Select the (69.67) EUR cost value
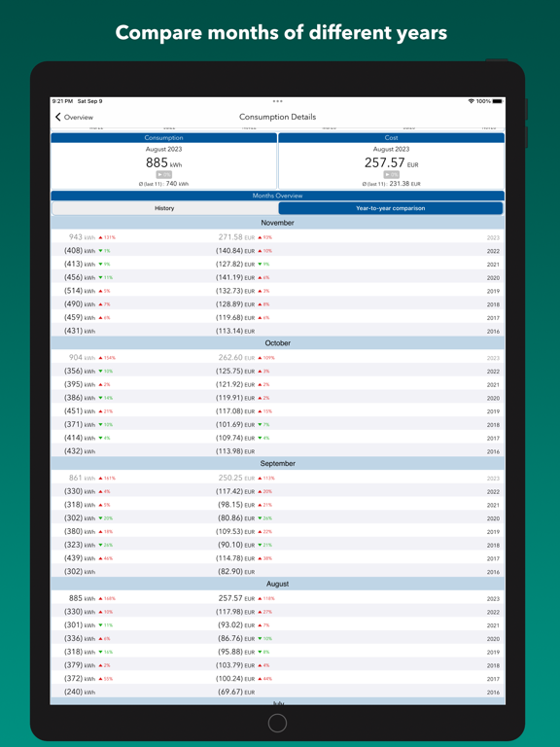 pos(236,692)
